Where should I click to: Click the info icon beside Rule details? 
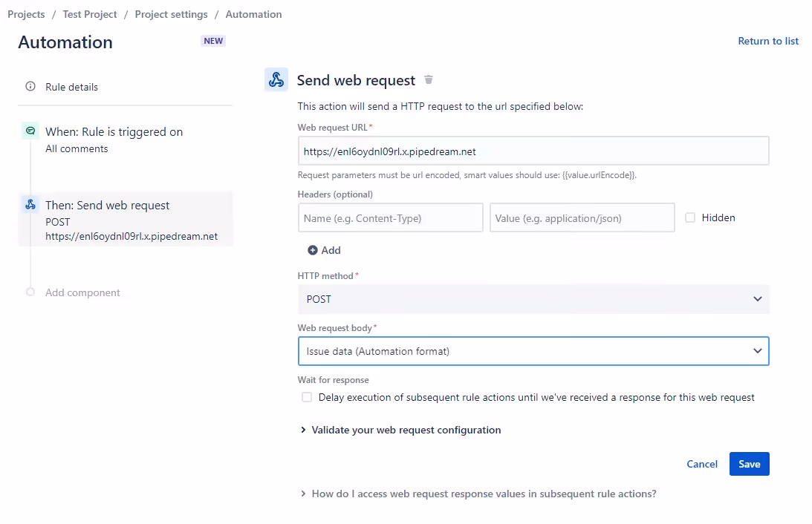pos(30,86)
